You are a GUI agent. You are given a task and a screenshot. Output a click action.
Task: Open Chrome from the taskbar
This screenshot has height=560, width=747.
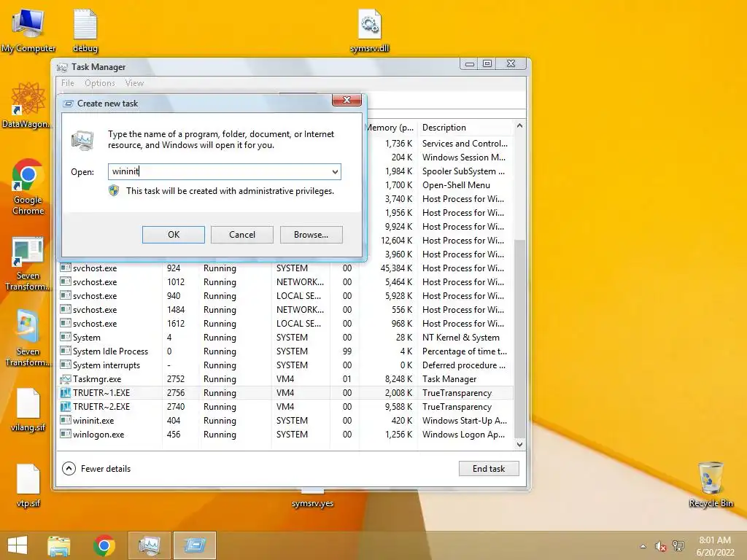[x=104, y=545]
